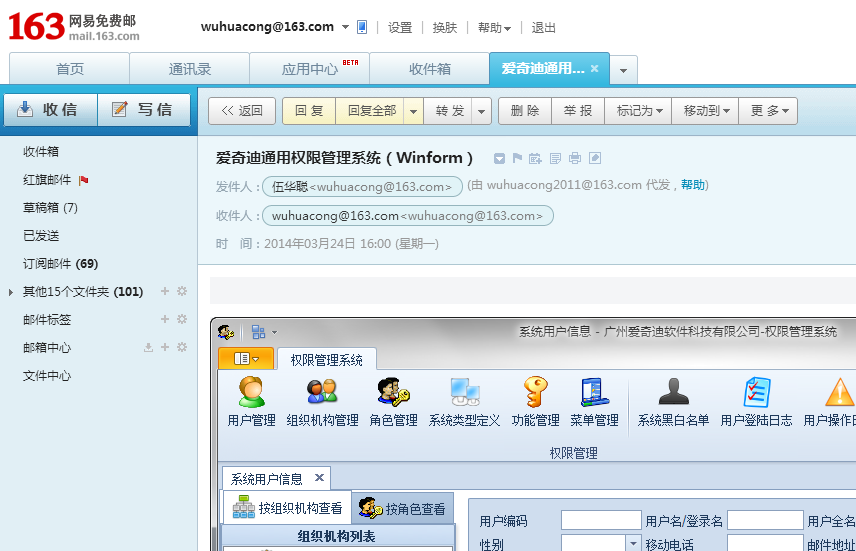Click the mobile phone icon beside the account email
The height and width of the screenshot is (551, 856).
pos(362,27)
